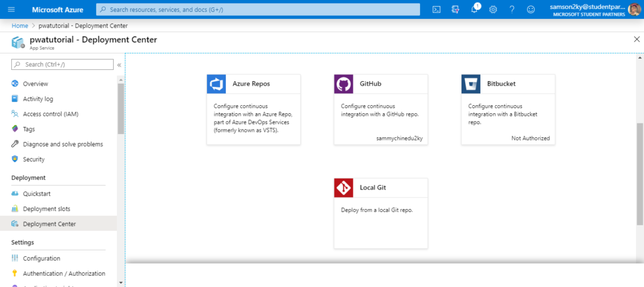
Task: Click the Access control (IAM) icon
Action: coord(15,114)
